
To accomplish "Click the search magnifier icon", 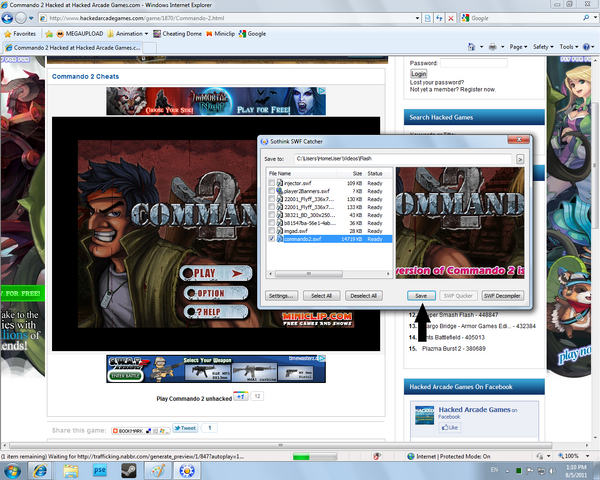I will (x=586, y=18).
